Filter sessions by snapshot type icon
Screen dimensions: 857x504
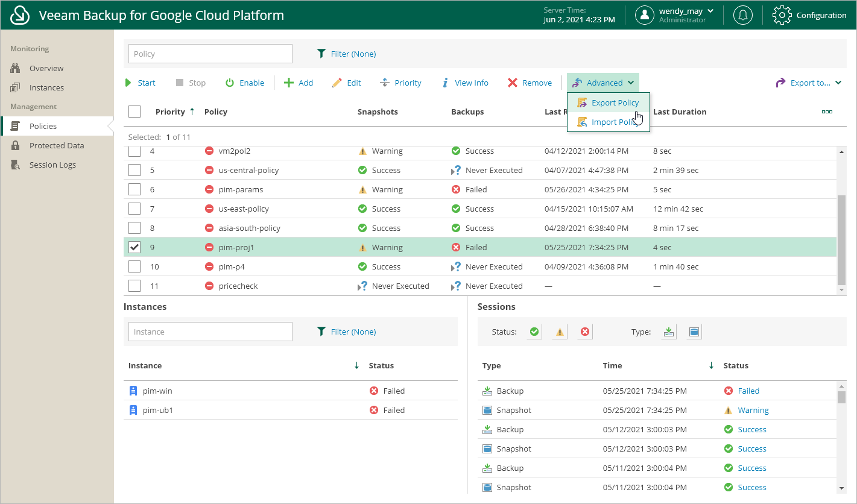pyautogui.click(x=694, y=332)
